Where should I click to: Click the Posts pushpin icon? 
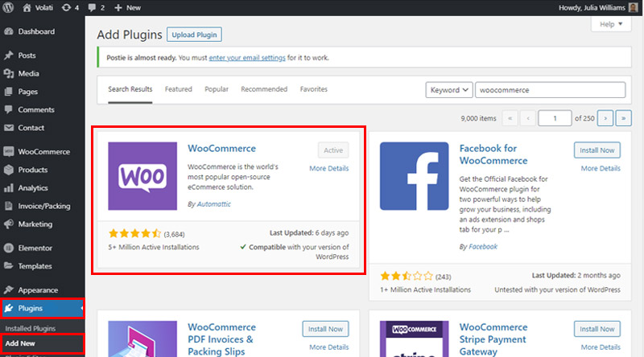[9, 55]
